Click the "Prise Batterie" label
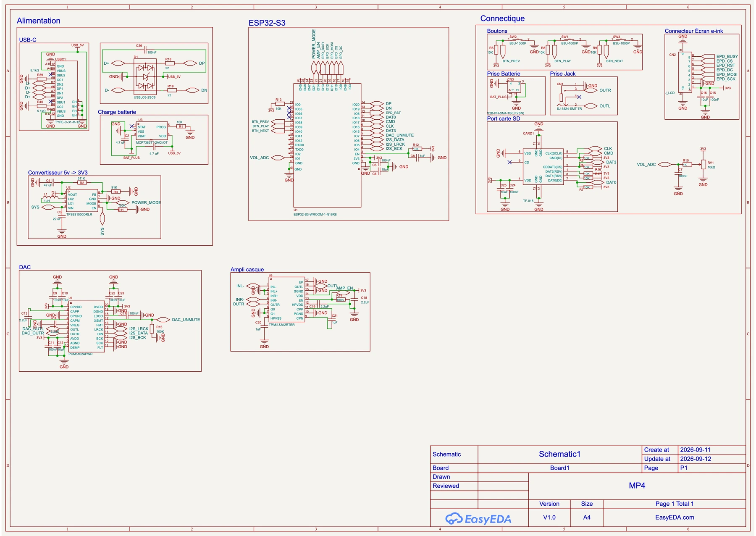This screenshot has height=536, width=756. tap(504, 74)
